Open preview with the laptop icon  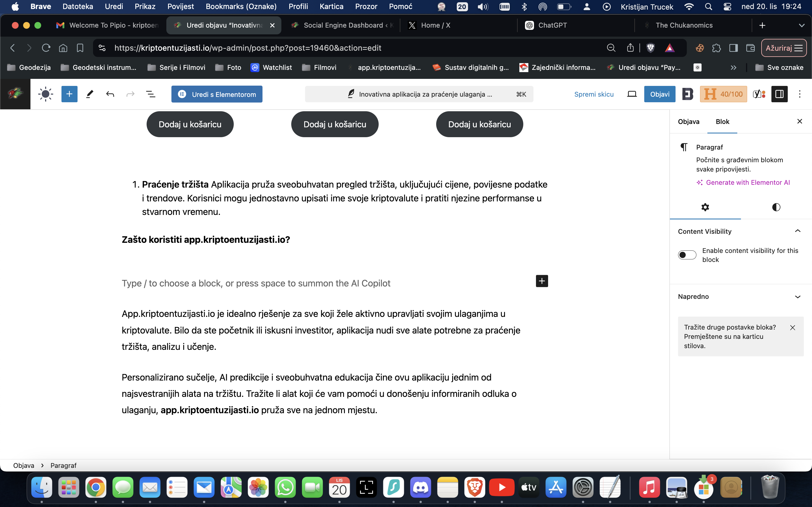pos(632,94)
